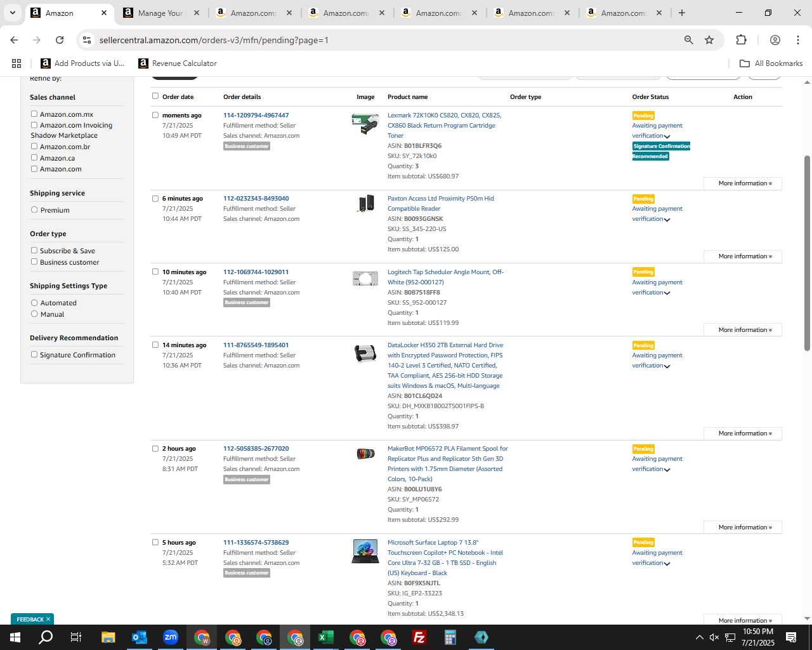Open Outlook from taskbar
This screenshot has width=812, height=650.
point(139,637)
